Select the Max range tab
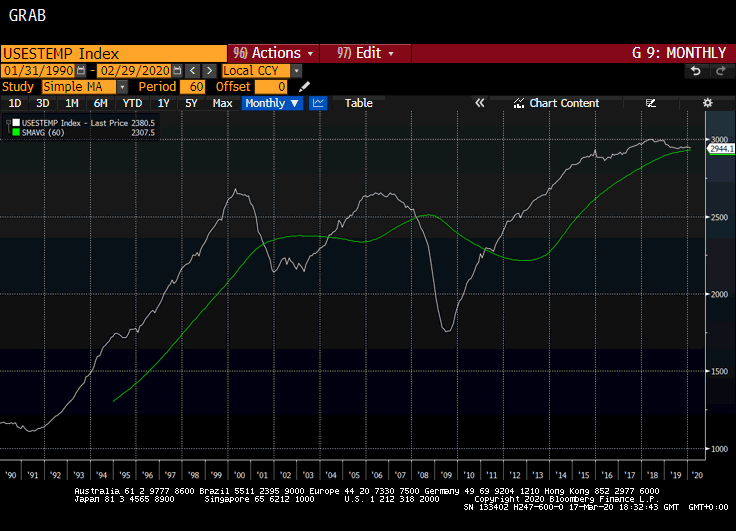 [x=222, y=103]
